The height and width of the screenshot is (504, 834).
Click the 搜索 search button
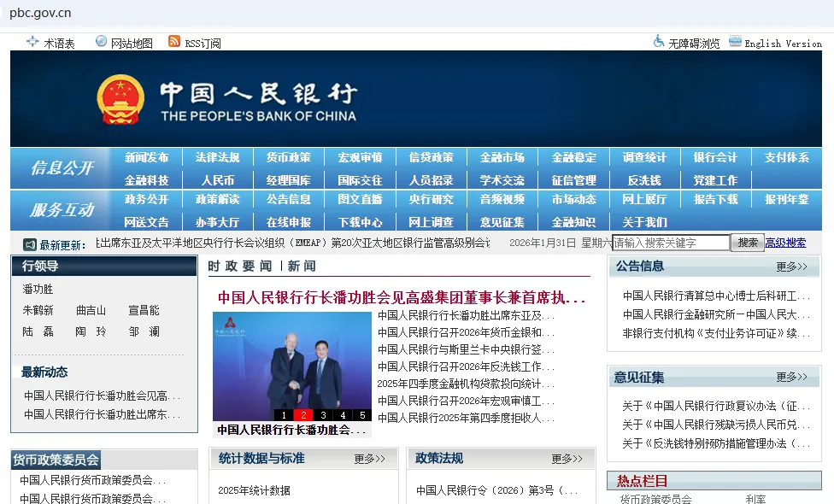point(748,243)
